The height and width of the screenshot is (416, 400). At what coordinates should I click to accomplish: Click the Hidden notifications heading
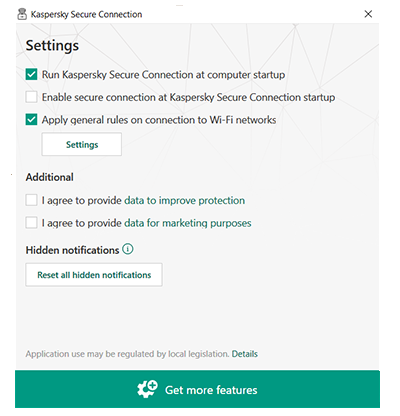point(72,250)
